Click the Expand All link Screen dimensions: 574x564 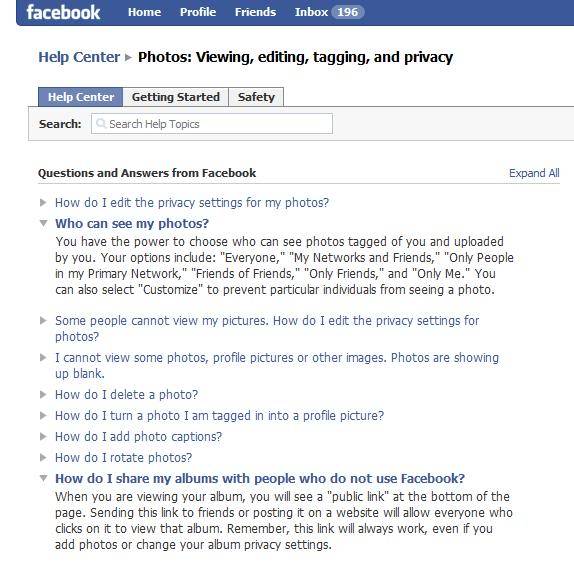click(x=534, y=173)
